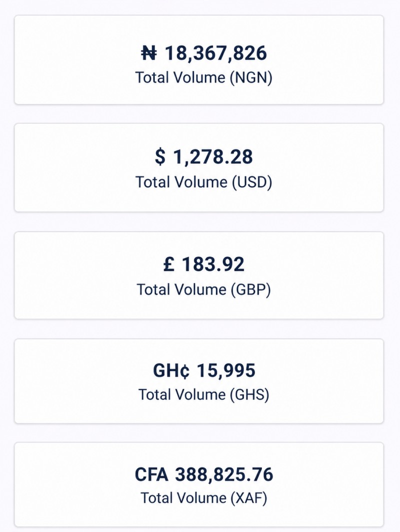
Task: Click the pound sterling symbol
Action: [x=169, y=264]
